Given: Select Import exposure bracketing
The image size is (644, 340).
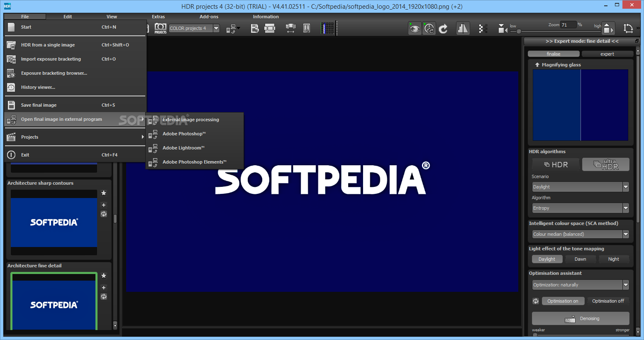Looking at the screenshot, I should [x=75, y=59].
